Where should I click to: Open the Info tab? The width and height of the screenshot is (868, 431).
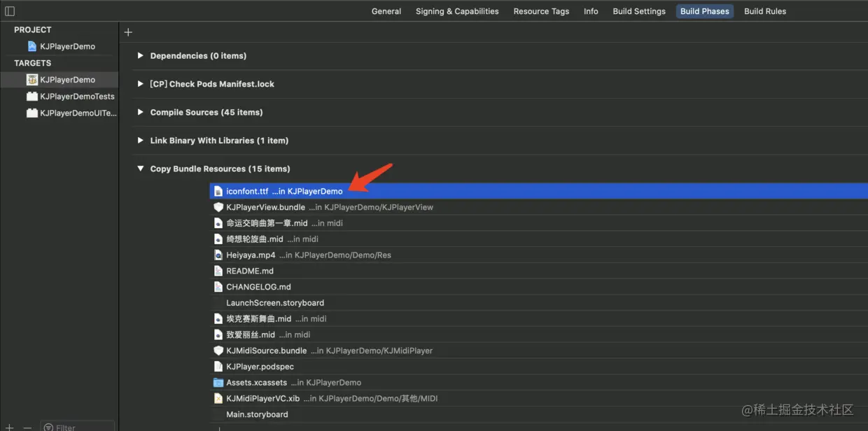[591, 11]
